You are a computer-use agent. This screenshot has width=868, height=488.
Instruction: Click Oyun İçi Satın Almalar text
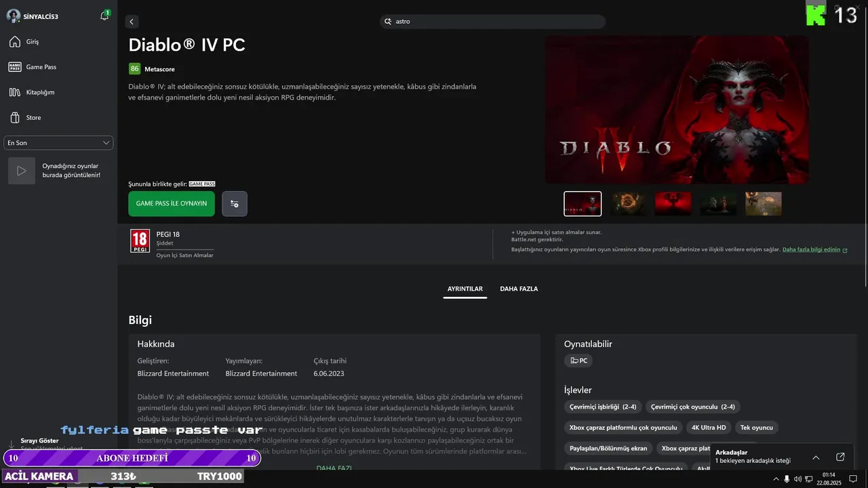[x=185, y=256]
